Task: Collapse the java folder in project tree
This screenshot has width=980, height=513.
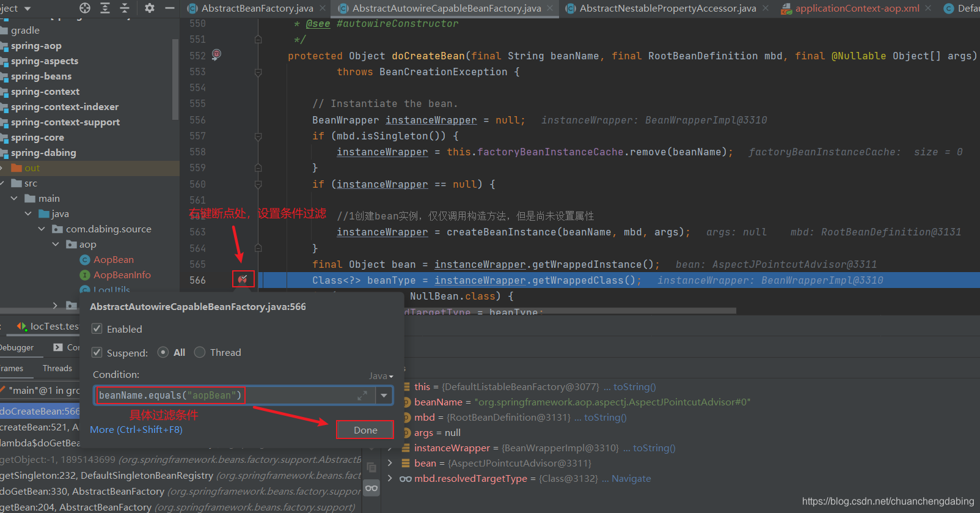Action: (x=28, y=214)
